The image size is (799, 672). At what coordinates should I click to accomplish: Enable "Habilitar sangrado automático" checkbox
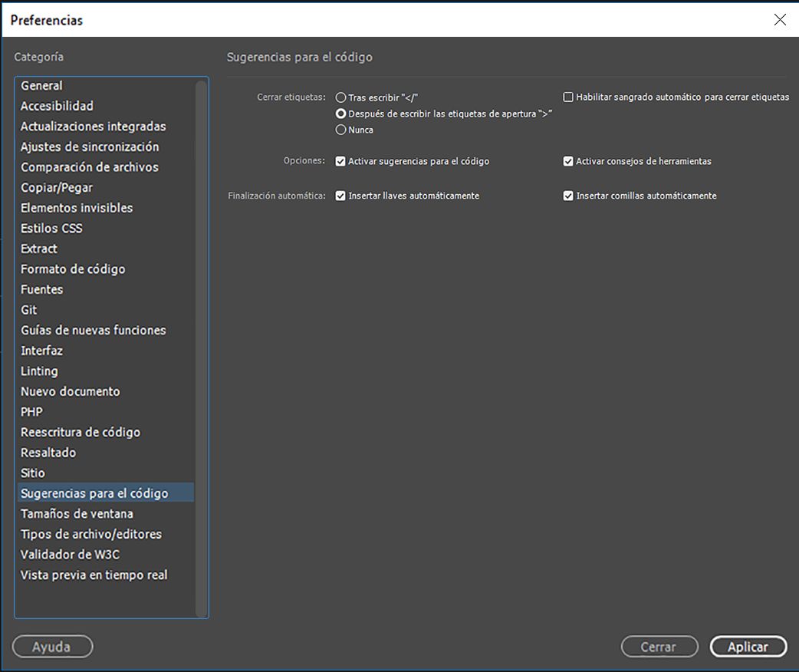(x=568, y=97)
